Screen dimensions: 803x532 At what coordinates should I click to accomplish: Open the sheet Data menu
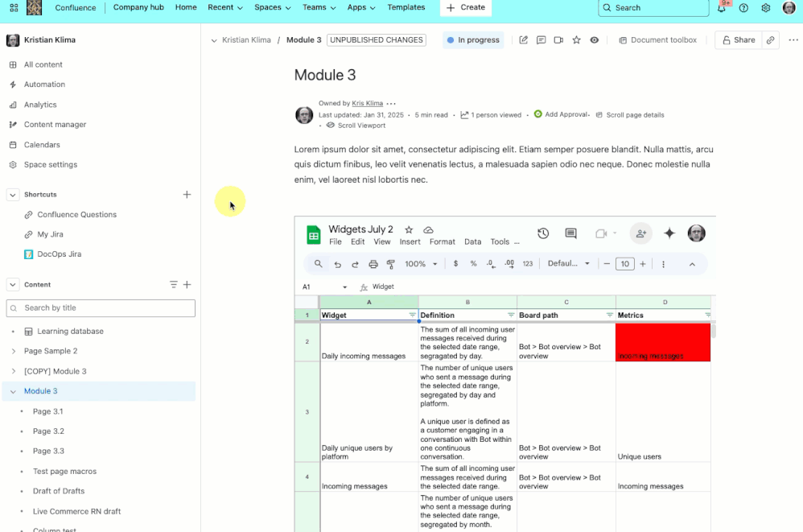(x=472, y=242)
